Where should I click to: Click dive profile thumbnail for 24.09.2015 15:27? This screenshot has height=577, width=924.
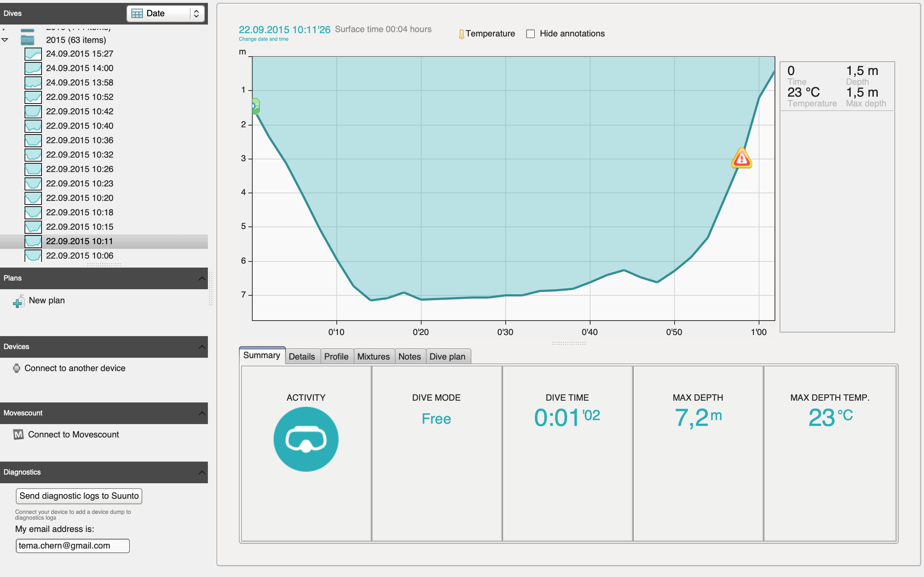coord(33,54)
